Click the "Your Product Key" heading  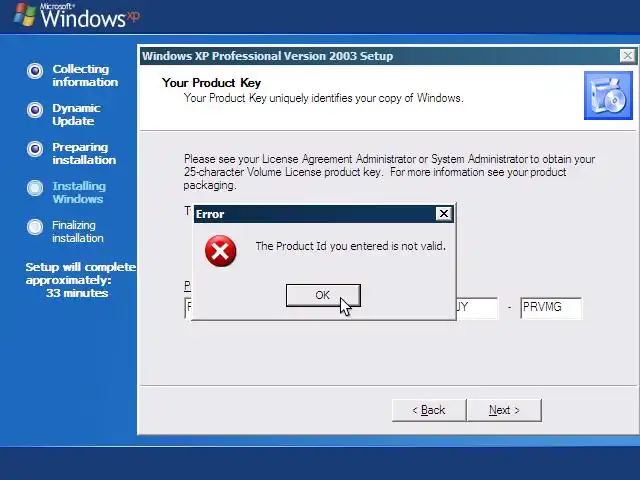pos(211,83)
